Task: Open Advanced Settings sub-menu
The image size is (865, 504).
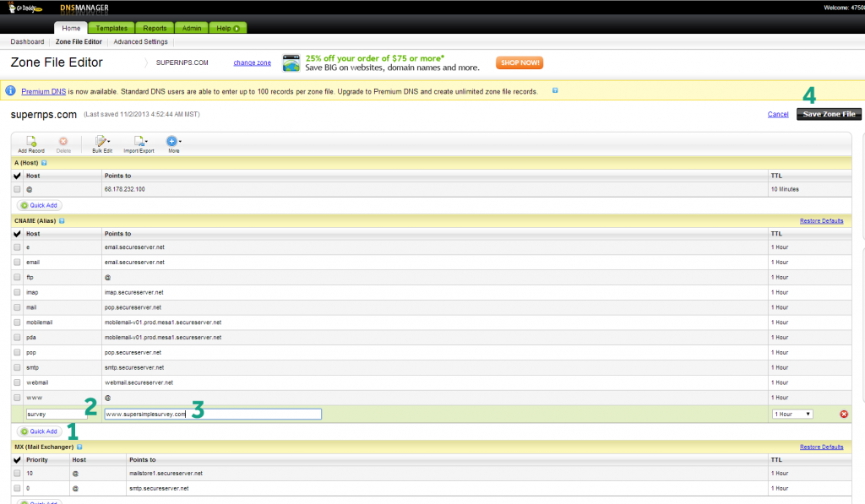Action: point(141,42)
